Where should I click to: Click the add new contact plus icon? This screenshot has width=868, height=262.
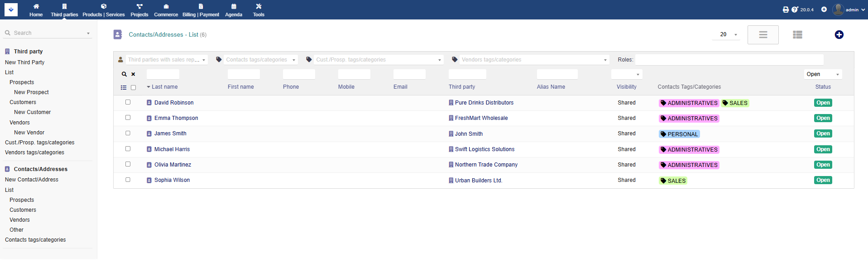(839, 35)
